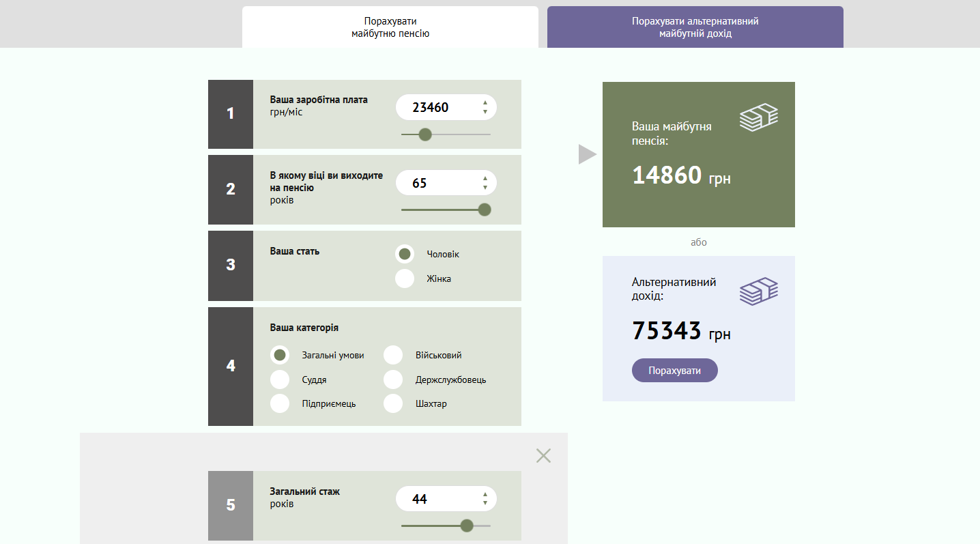The image size is (980, 544).
Task: Select the Жінка gender radio button
Action: [x=405, y=278]
